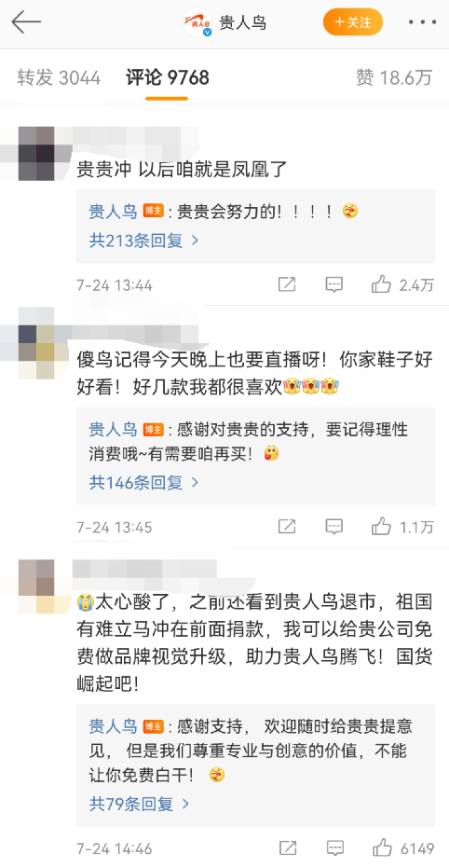The width and height of the screenshot is (449, 868).
Task: Tap reply bubble icon on 7-24 13:45 comment
Action: [x=334, y=527]
